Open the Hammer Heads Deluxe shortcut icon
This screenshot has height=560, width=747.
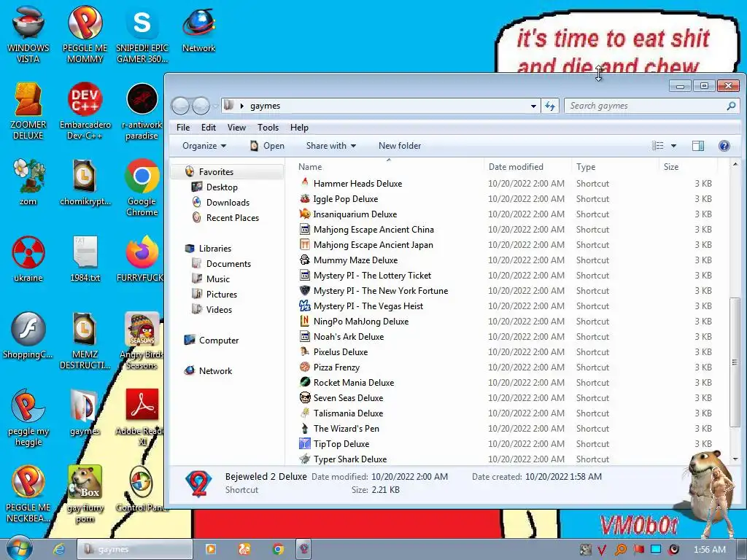click(305, 183)
